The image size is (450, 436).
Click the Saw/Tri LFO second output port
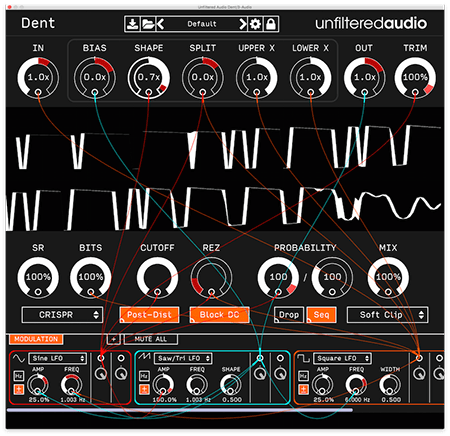click(x=280, y=358)
